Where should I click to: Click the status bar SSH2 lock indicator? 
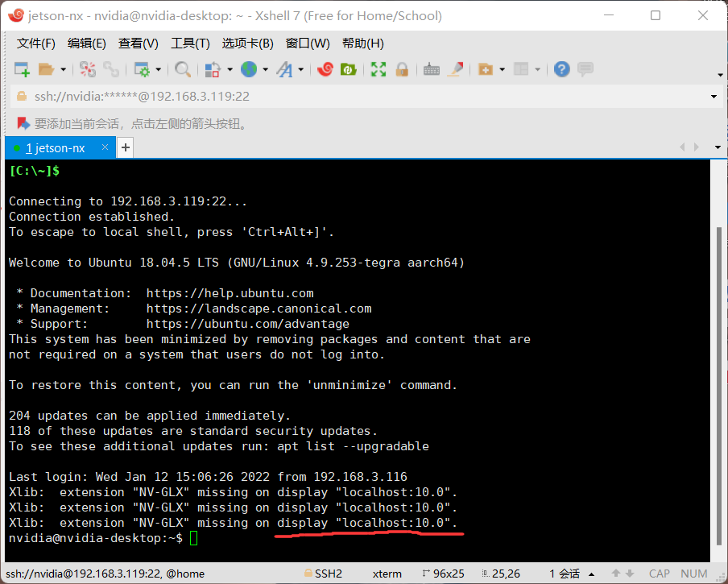click(323, 574)
